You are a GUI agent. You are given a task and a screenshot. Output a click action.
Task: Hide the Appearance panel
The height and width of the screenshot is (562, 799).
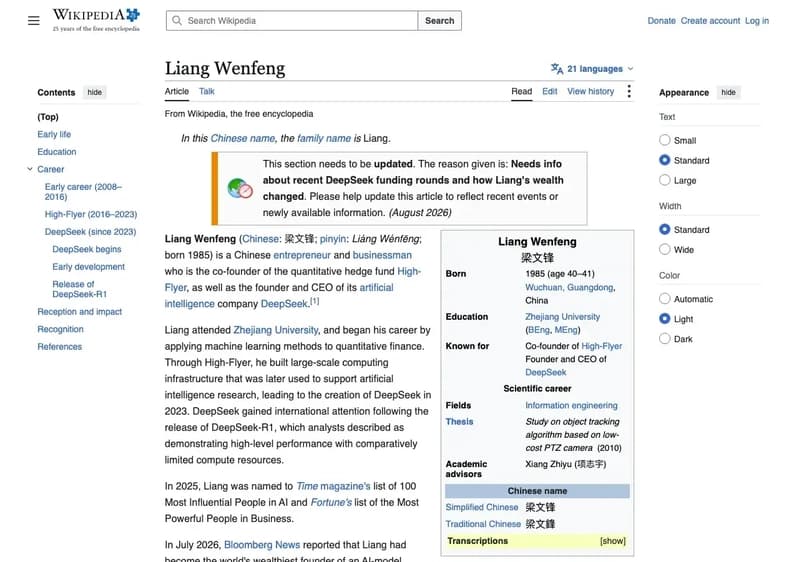pyautogui.click(x=728, y=92)
